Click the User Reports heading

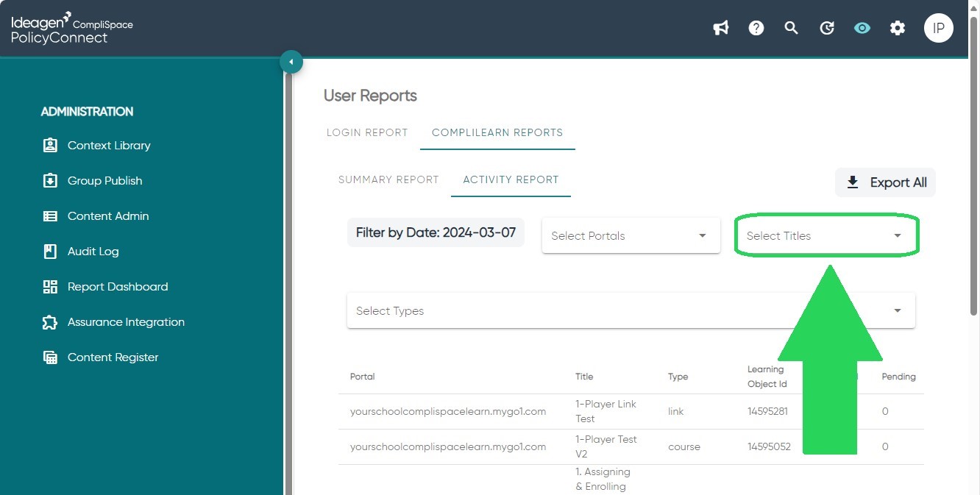(x=370, y=96)
